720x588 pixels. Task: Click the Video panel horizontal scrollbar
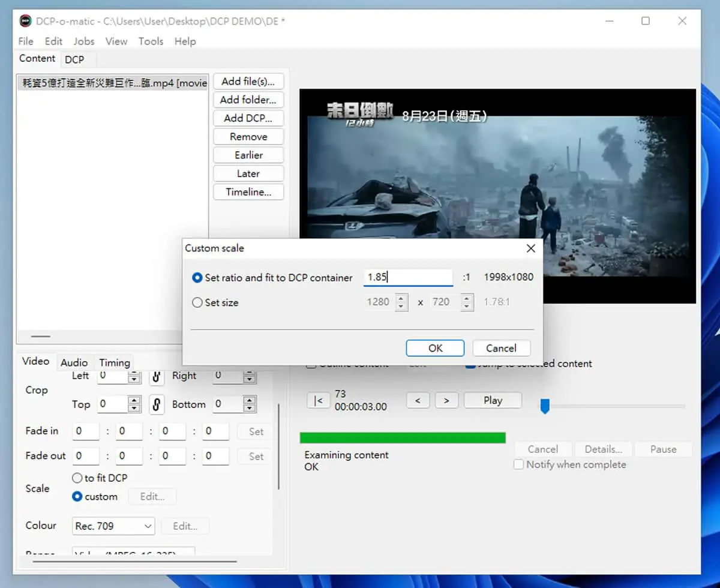134,562
